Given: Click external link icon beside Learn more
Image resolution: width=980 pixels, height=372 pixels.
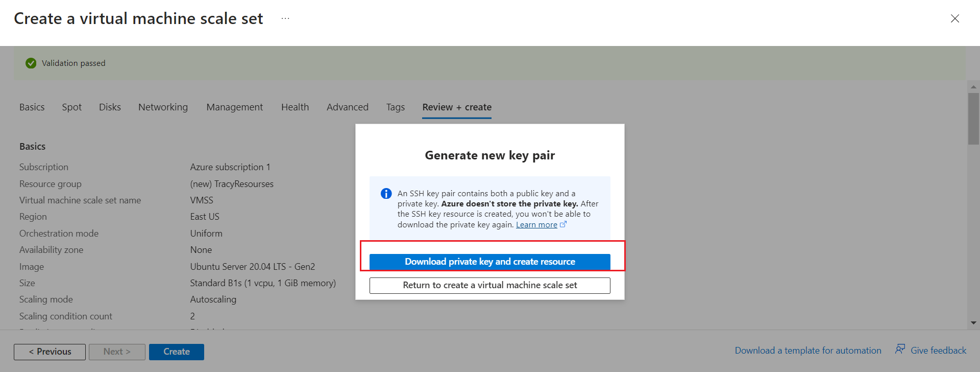Looking at the screenshot, I should pyautogui.click(x=563, y=224).
